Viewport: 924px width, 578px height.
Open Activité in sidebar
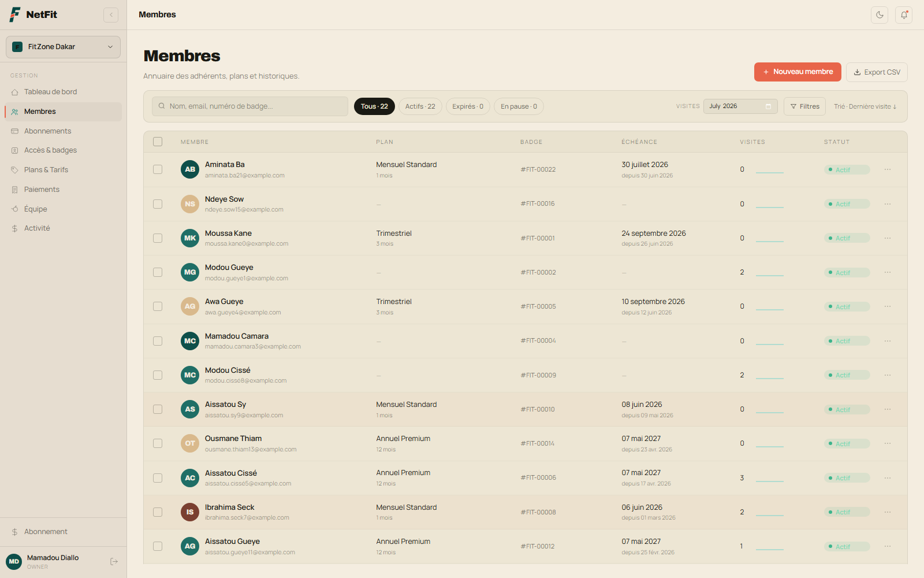(x=64, y=228)
